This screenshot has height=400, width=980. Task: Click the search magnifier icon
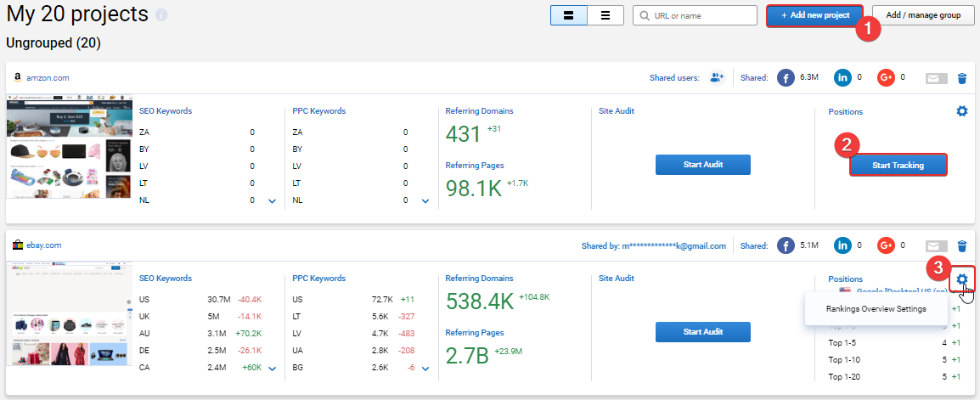644,15
